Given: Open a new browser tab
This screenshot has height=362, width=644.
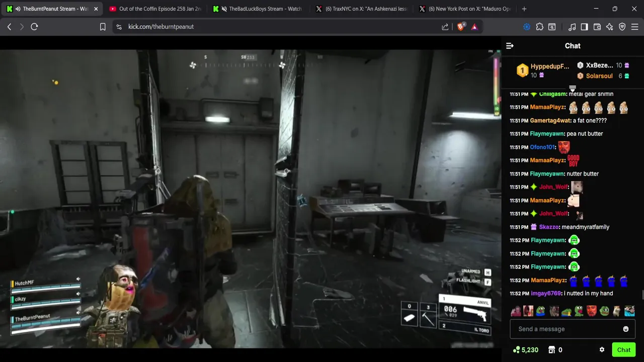Looking at the screenshot, I should [524, 9].
